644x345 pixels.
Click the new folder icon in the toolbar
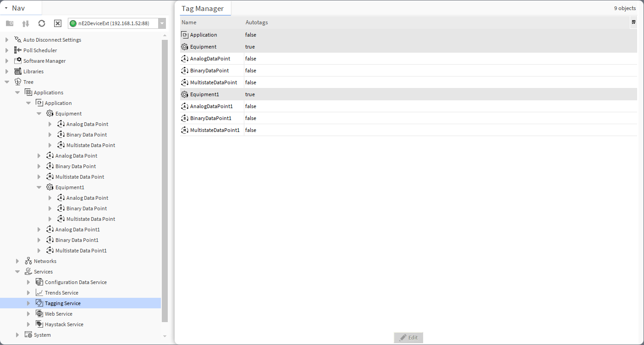pyautogui.click(x=9, y=23)
